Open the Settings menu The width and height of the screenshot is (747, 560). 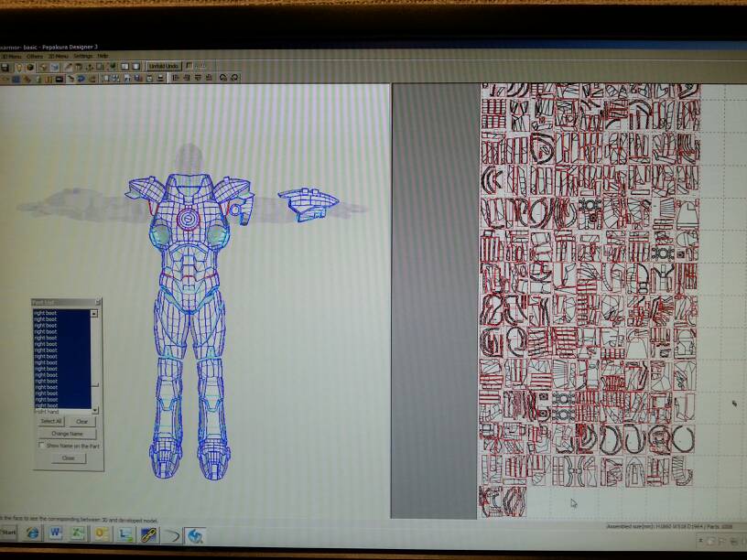(83, 56)
